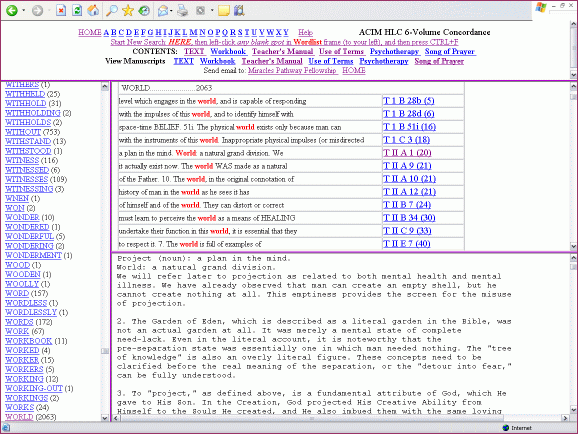Open Search with the magnifying glass icon

pyautogui.click(x=111, y=11)
